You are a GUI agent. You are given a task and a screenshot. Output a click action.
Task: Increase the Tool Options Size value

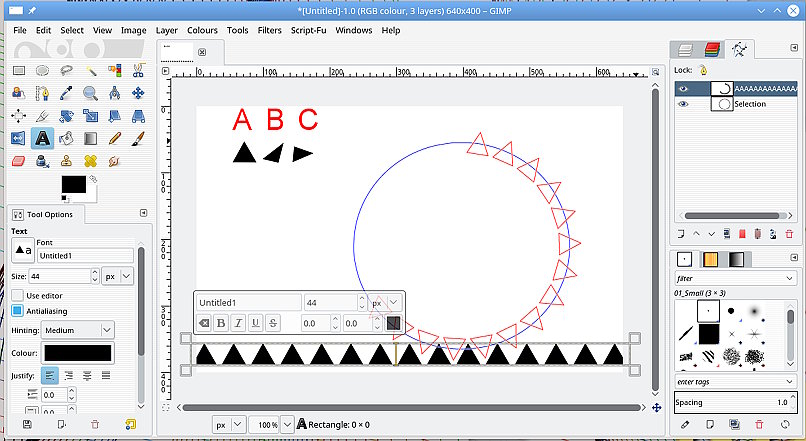(95, 272)
